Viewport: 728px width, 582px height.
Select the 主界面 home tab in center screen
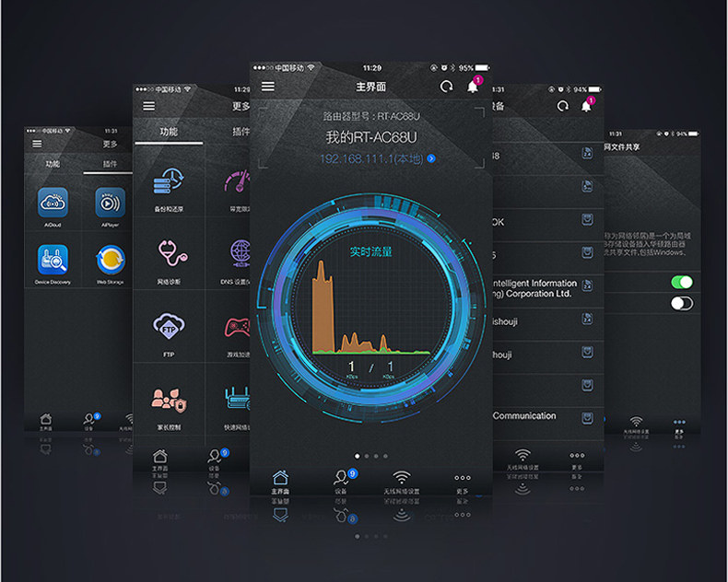280,483
